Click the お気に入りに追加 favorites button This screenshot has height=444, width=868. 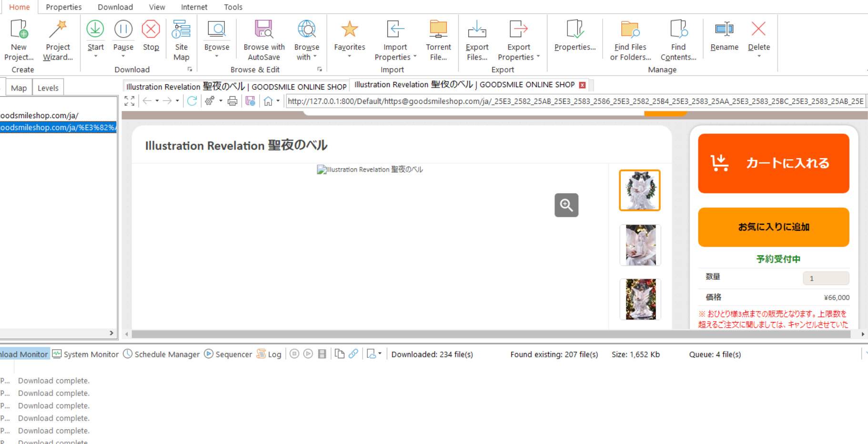click(773, 227)
